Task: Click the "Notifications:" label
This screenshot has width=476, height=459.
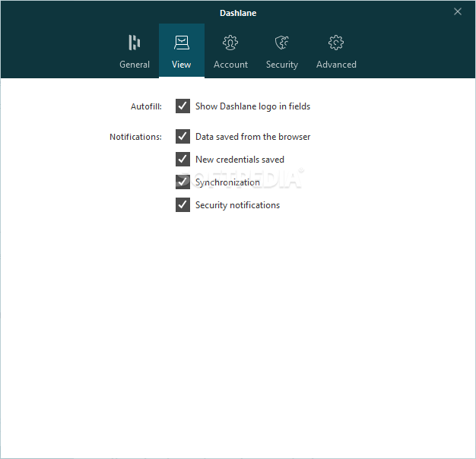Action: [x=135, y=137]
